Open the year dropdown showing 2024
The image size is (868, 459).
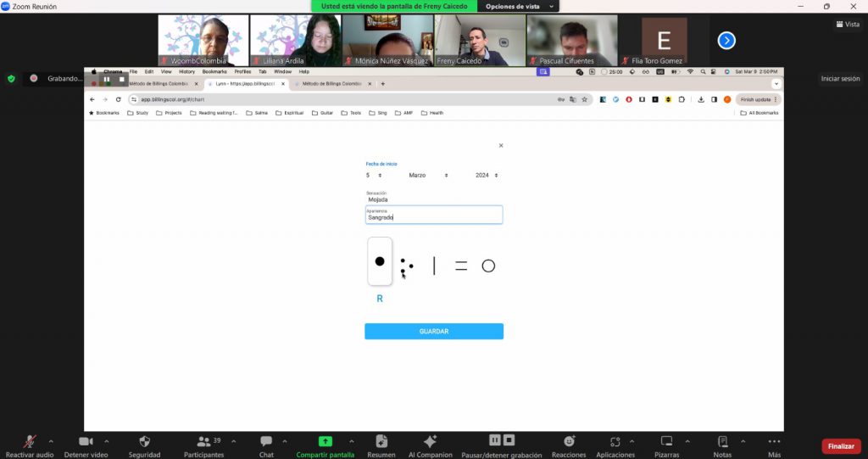pos(487,175)
